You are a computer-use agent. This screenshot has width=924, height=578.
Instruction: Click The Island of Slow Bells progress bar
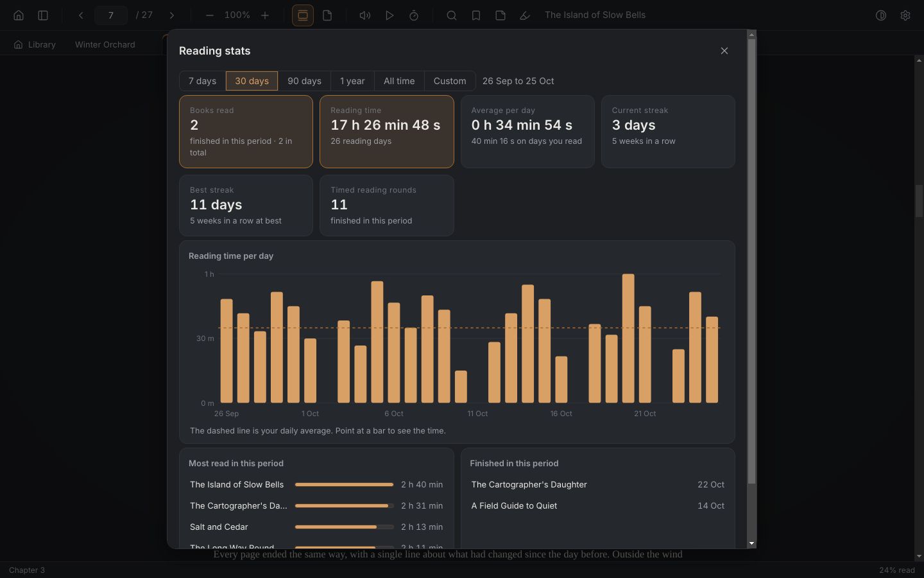pyautogui.click(x=345, y=485)
